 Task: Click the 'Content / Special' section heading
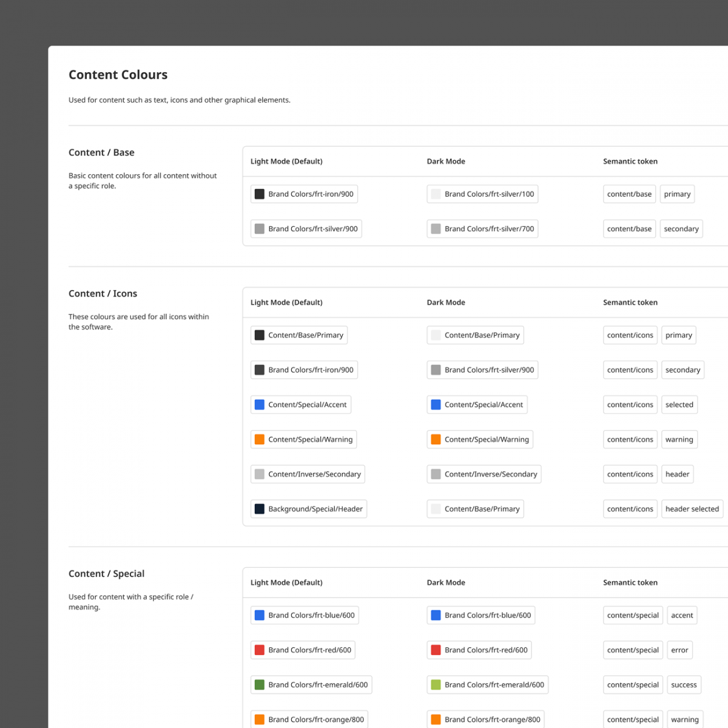pyautogui.click(x=106, y=574)
